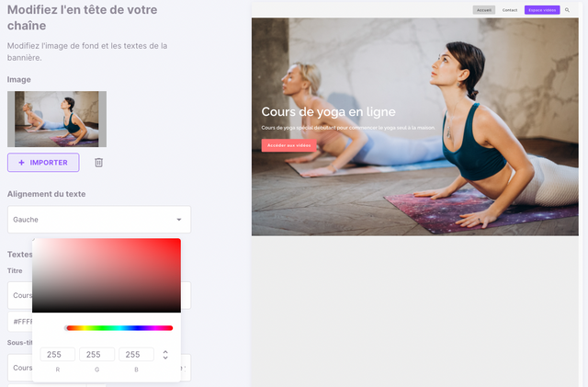Viewport: 588px width, 387px height.
Task: Open the Gauche alignment combo box
Action: click(x=99, y=220)
